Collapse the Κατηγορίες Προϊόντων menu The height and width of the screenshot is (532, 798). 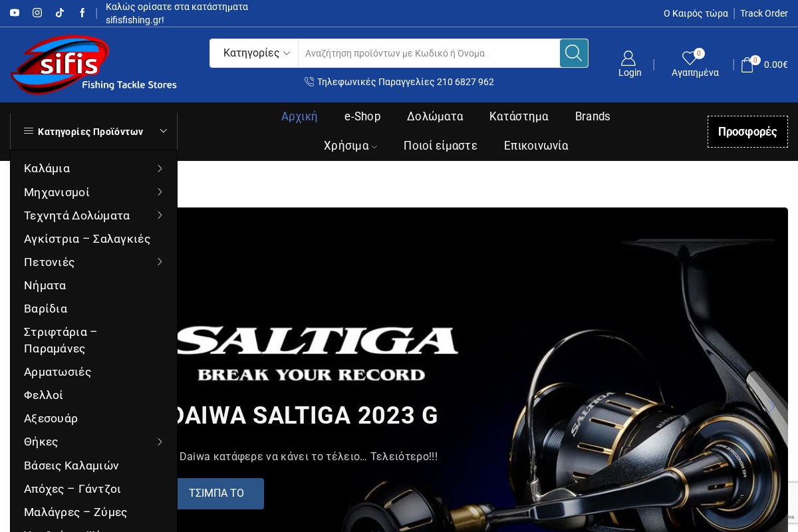pos(164,131)
